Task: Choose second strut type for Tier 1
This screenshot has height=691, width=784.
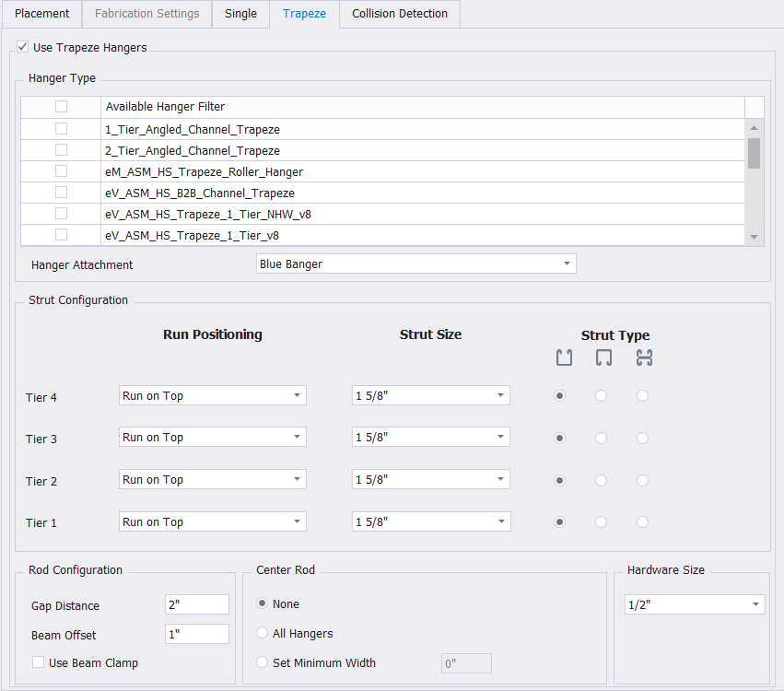Action: click(601, 522)
